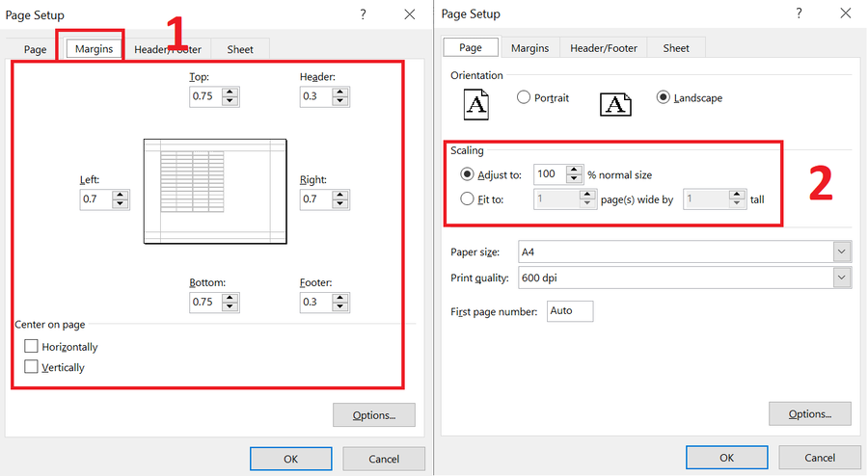Screen dimensions: 868x476
Task: Increase the Bottom margin value
Action: click(x=230, y=298)
